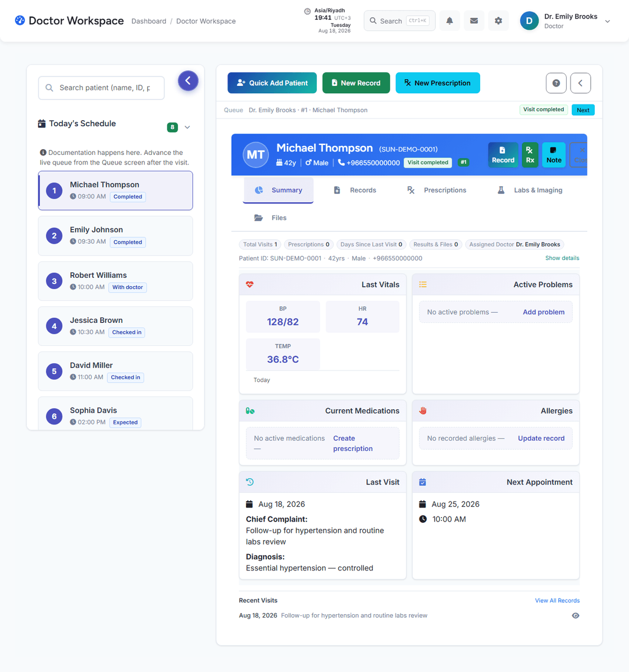Select Emily Johnson in the schedule
Image resolution: width=629 pixels, height=672 pixels.
tap(115, 236)
